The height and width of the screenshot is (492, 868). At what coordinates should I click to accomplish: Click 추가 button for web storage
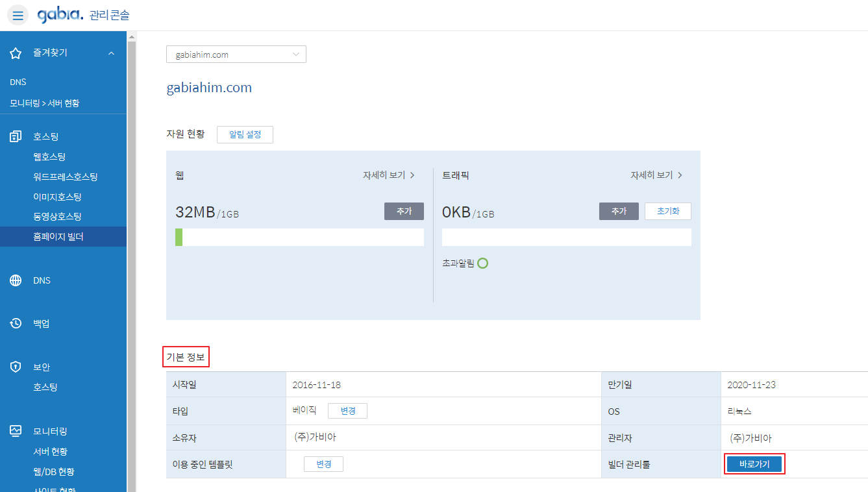pyautogui.click(x=404, y=212)
